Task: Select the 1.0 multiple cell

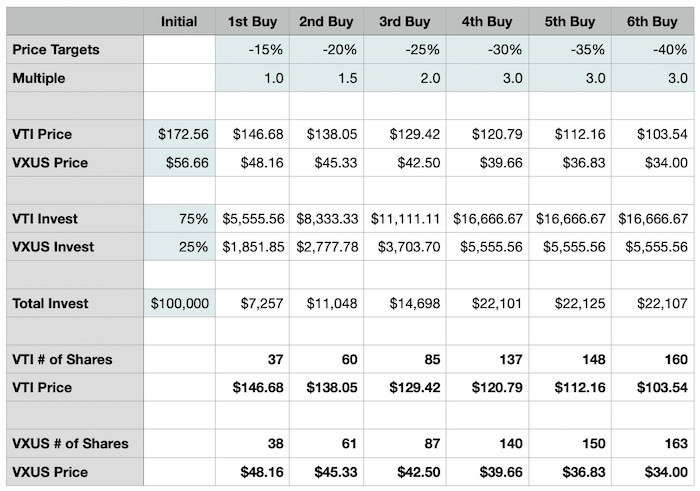Action: (252, 78)
